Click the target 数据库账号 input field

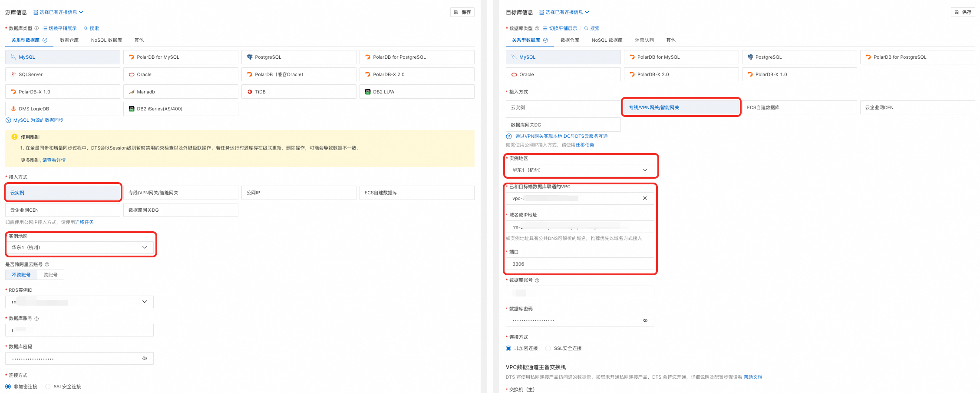point(580,292)
